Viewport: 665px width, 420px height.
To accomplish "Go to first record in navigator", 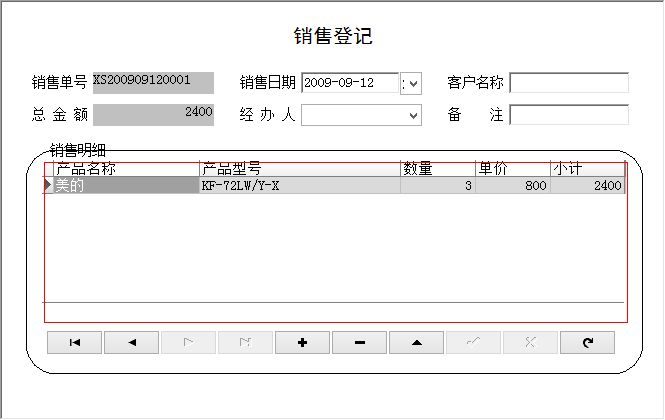I will tap(75, 342).
